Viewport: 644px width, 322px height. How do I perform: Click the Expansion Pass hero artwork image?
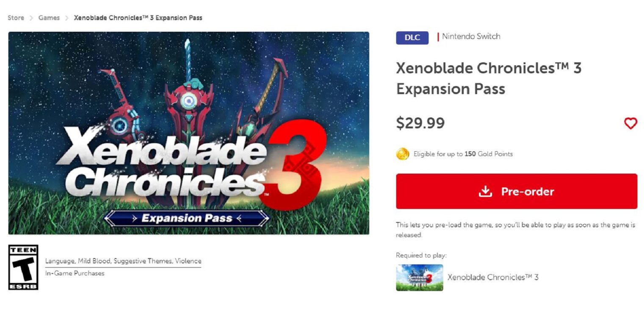point(189,133)
